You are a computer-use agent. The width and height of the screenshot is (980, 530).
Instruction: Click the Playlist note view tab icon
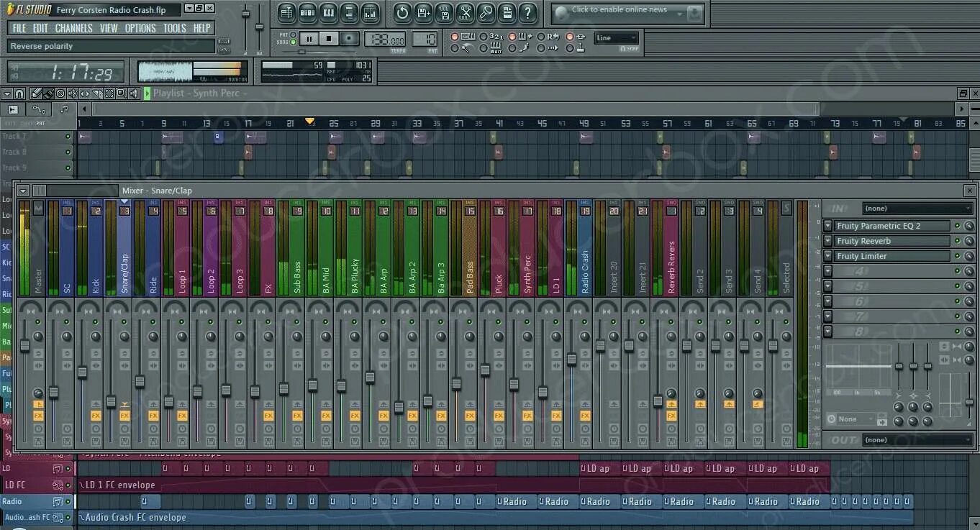tap(64, 109)
